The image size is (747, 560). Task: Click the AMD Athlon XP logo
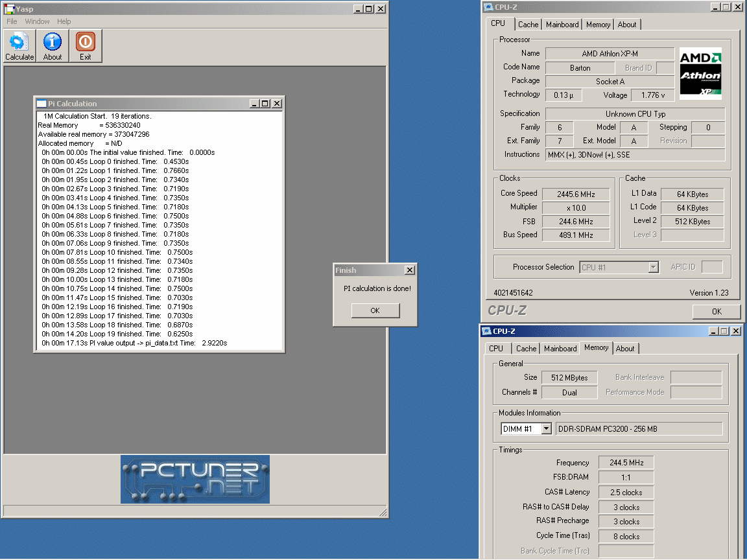tap(700, 73)
